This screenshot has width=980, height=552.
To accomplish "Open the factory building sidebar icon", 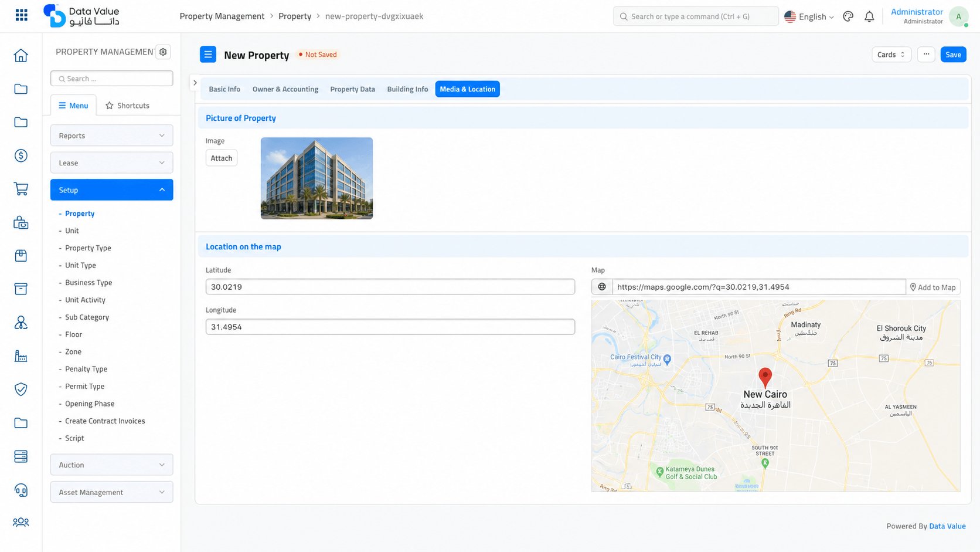I will coord(21,356).
